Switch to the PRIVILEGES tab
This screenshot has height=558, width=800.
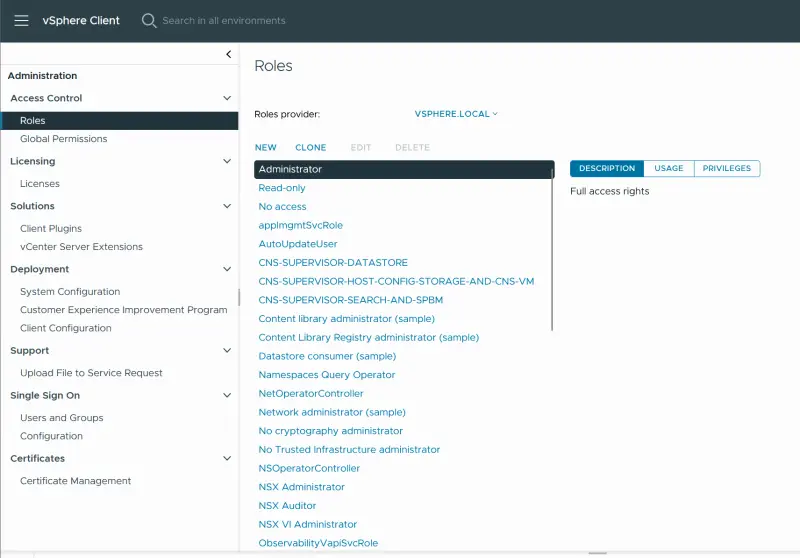(727, 168)
